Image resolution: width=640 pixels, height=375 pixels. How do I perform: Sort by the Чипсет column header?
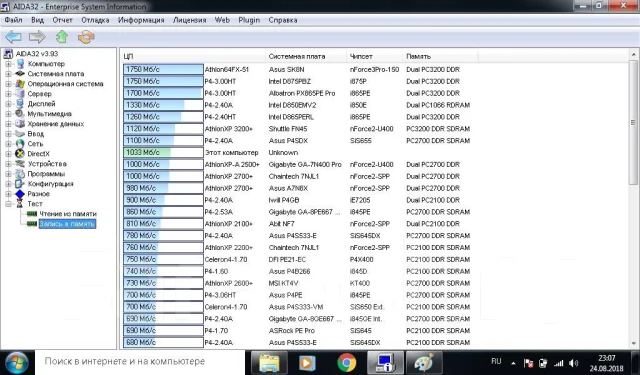point(374,56)
